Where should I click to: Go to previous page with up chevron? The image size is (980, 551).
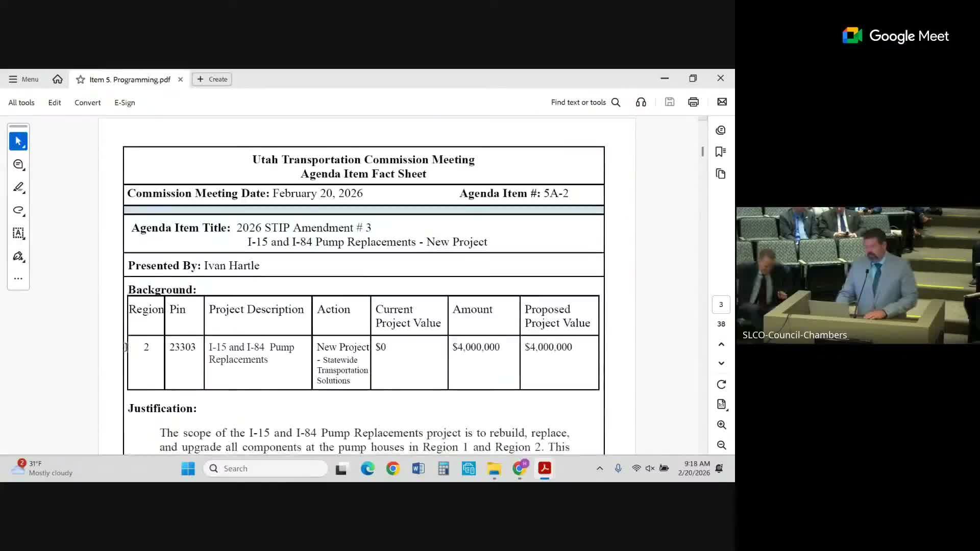point(721,344)
